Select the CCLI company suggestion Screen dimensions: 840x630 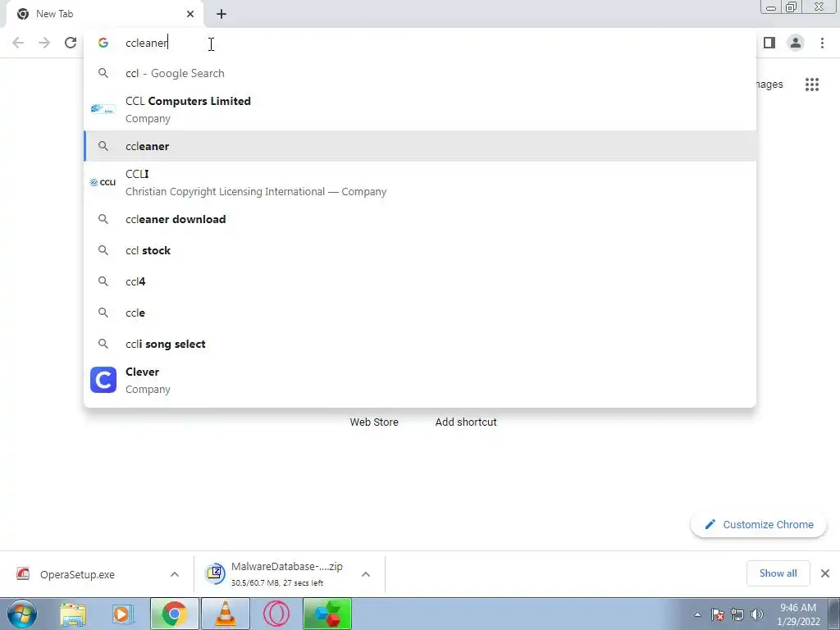pos(420,183)
